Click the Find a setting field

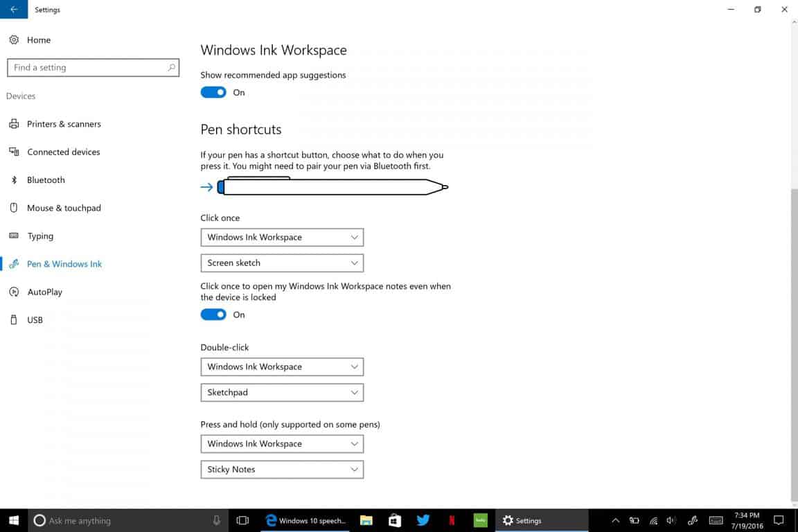[93, 67]
